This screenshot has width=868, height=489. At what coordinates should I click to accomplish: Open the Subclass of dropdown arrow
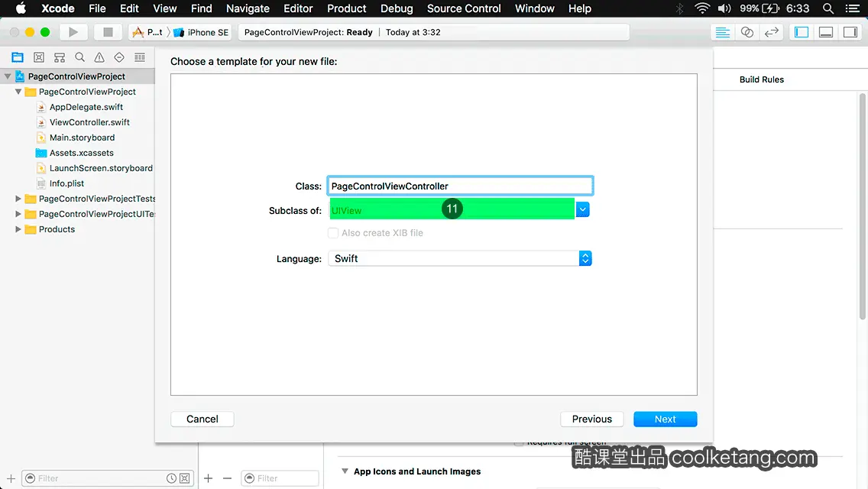582,209
